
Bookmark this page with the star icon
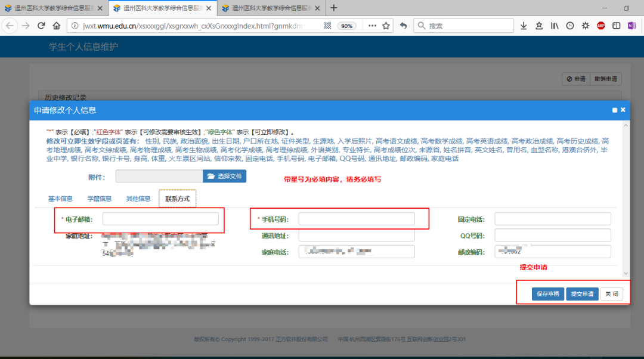(386, 26)
